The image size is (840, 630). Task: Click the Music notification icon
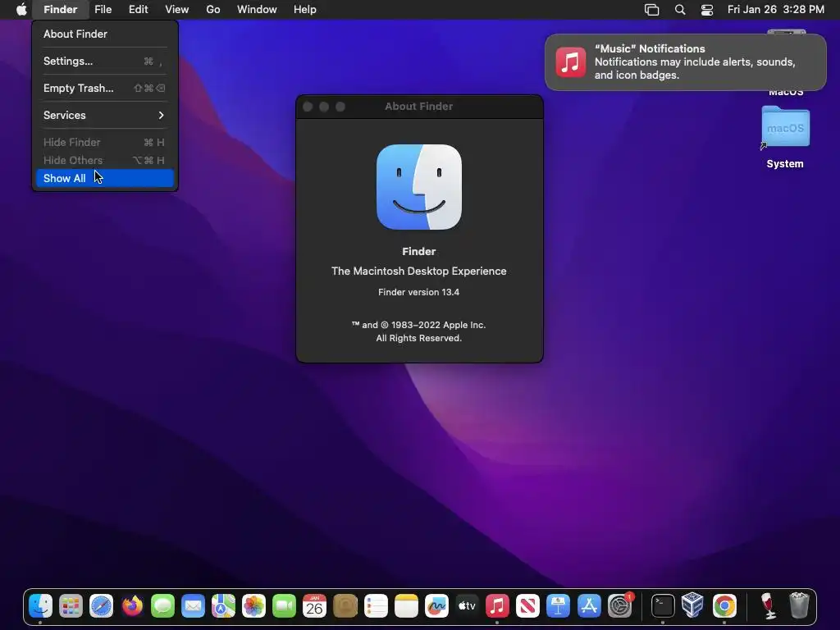click(571, 62)
